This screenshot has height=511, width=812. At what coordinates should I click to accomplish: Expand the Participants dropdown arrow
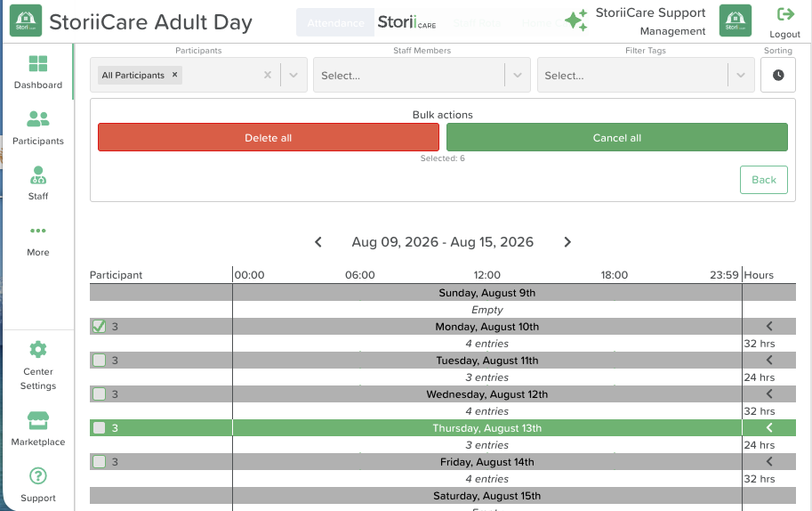tap(293, 75)
